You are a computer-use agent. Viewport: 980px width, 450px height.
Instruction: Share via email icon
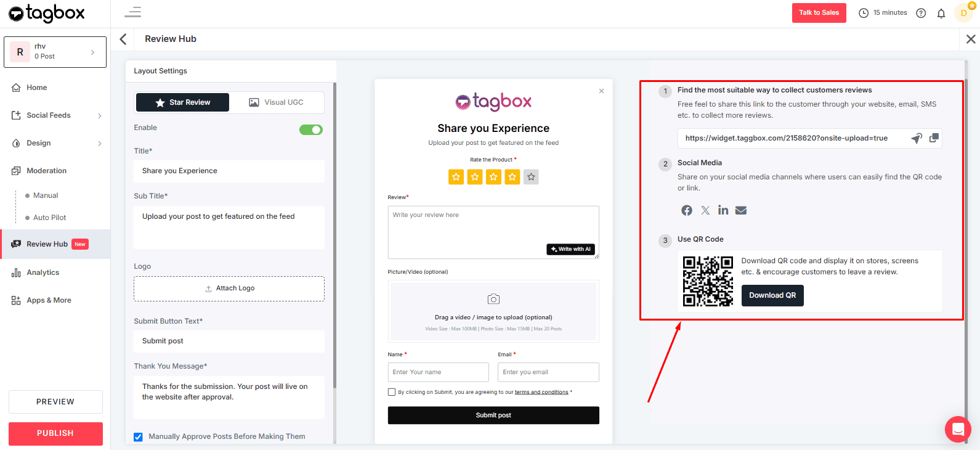(741, 211)
